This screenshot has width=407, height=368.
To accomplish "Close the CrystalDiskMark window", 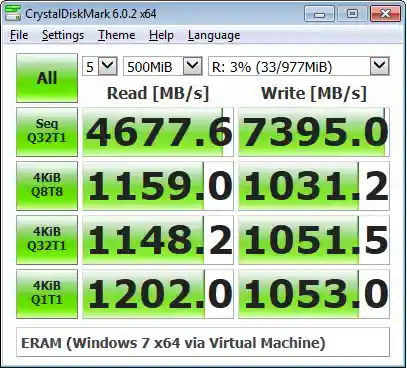I will 385,14.
